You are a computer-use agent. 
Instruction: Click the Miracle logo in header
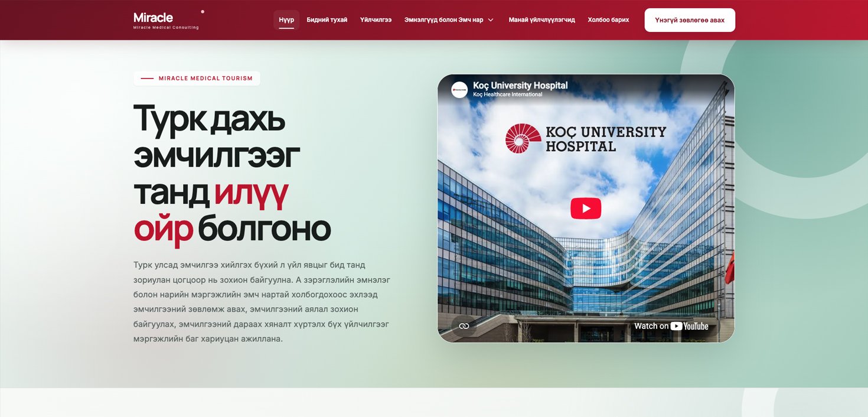(154, 17)
